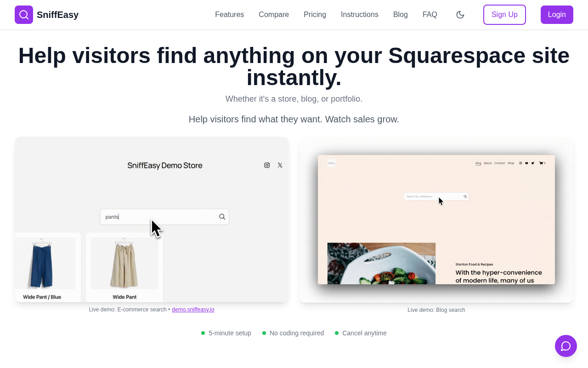Click the "Cancel anytime" text
This screenshot has width=588, height=368.
pyautogui.click(x=364, y=333)
